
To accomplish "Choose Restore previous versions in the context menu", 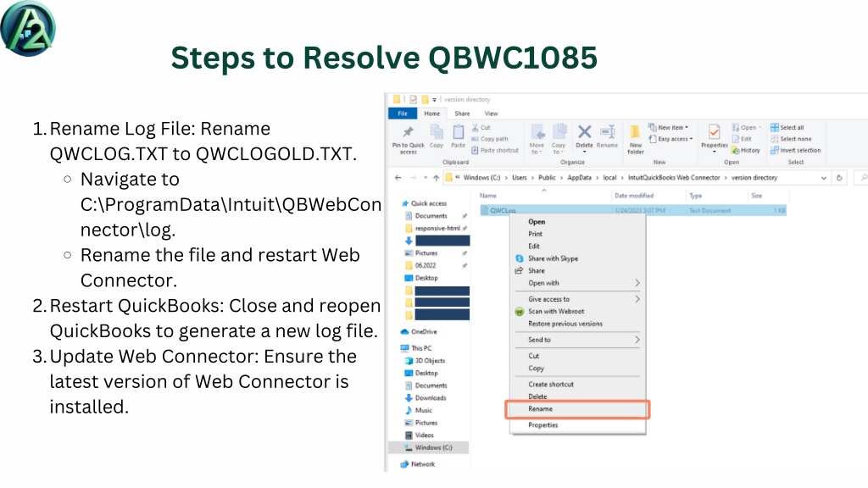I will 565,324.
